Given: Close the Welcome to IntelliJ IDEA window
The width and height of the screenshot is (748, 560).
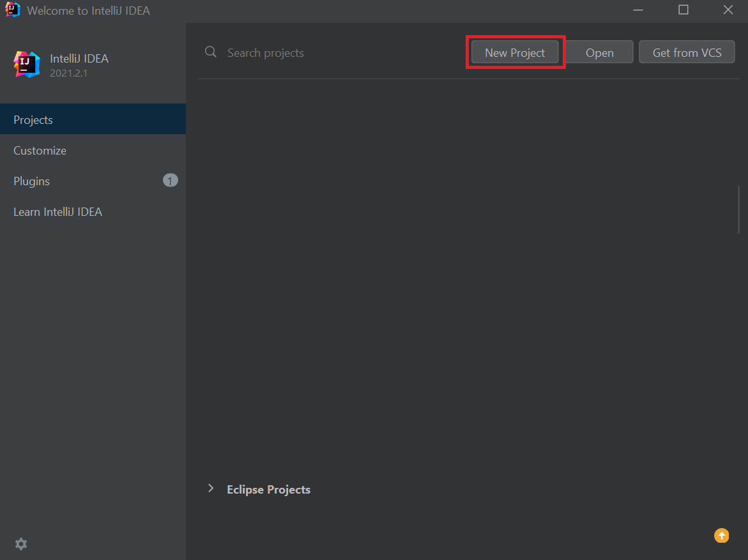Looking at the screenshot, I should click(728, 10).
